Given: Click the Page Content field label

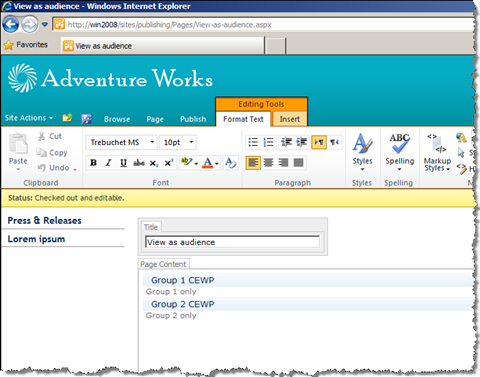Looking at the screenshot, I should (x=163, y=264).
